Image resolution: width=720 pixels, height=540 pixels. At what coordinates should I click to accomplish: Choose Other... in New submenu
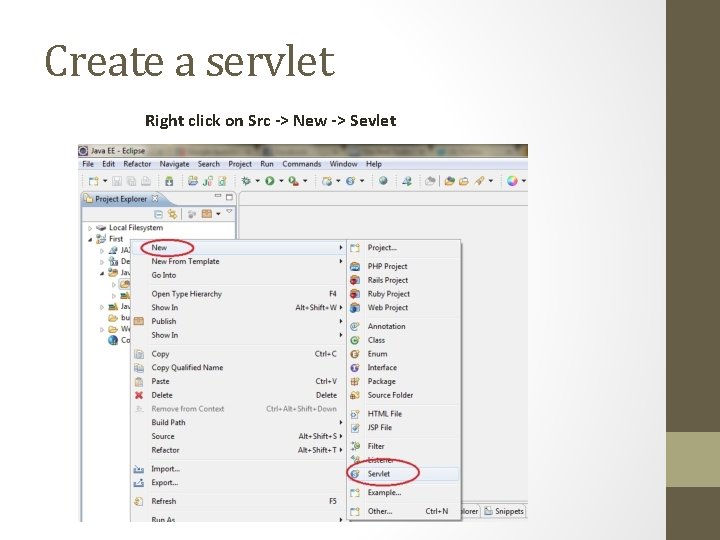403,511
